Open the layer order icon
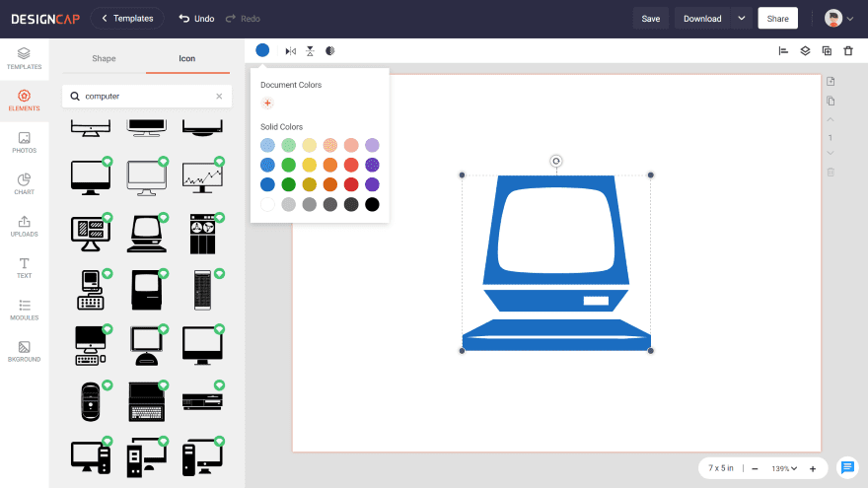This screenshot has height=488, width=868. (x=805, y=50)
